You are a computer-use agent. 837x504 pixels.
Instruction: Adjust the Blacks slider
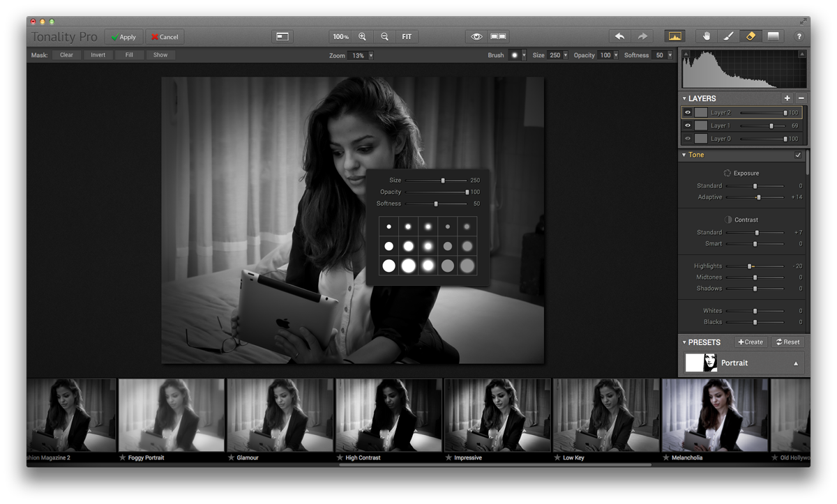[755, 322]
